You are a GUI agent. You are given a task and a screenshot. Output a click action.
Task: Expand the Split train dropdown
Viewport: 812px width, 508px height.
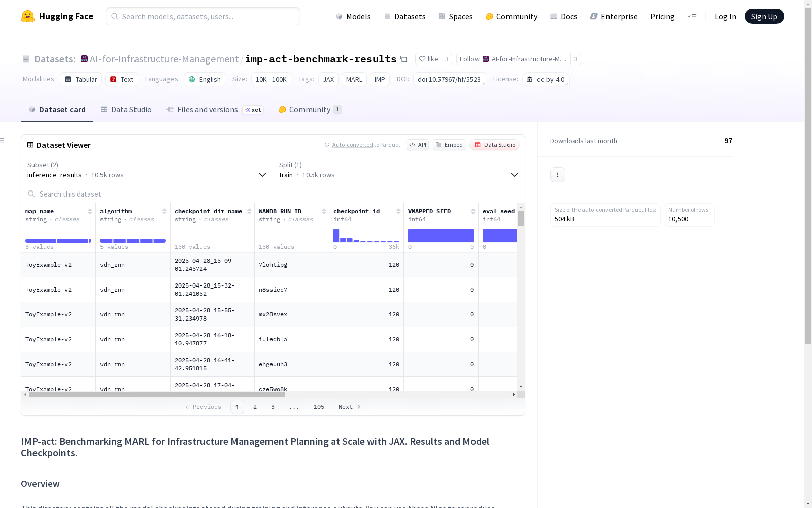399,170
